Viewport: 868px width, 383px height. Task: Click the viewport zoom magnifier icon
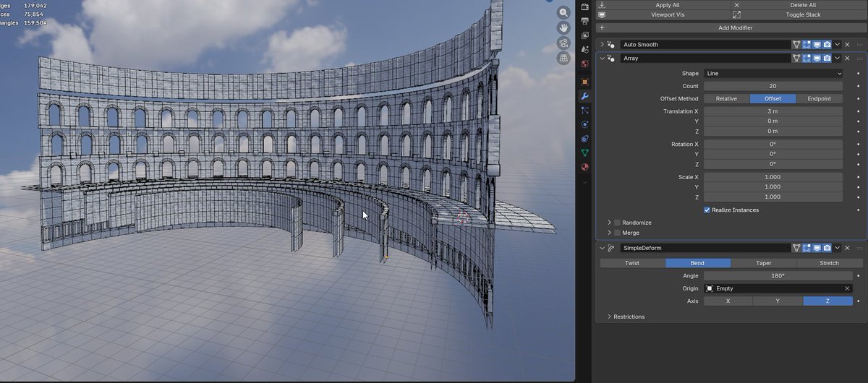point(563,12)
